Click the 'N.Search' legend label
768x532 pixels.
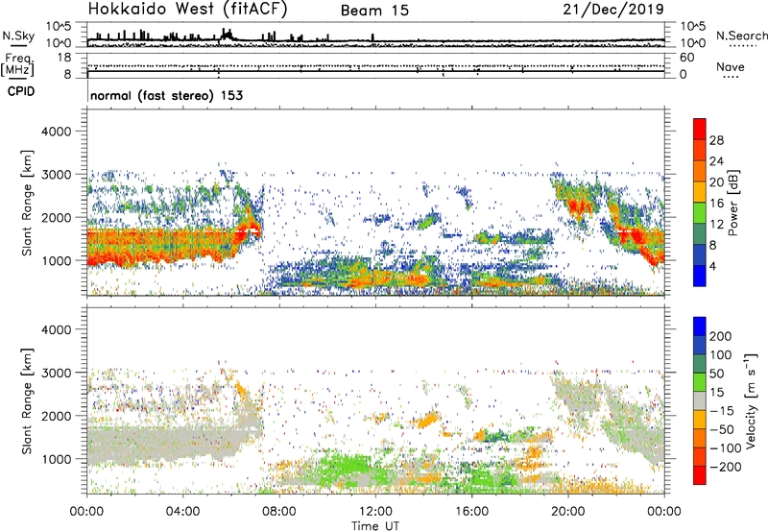[741, 36]
